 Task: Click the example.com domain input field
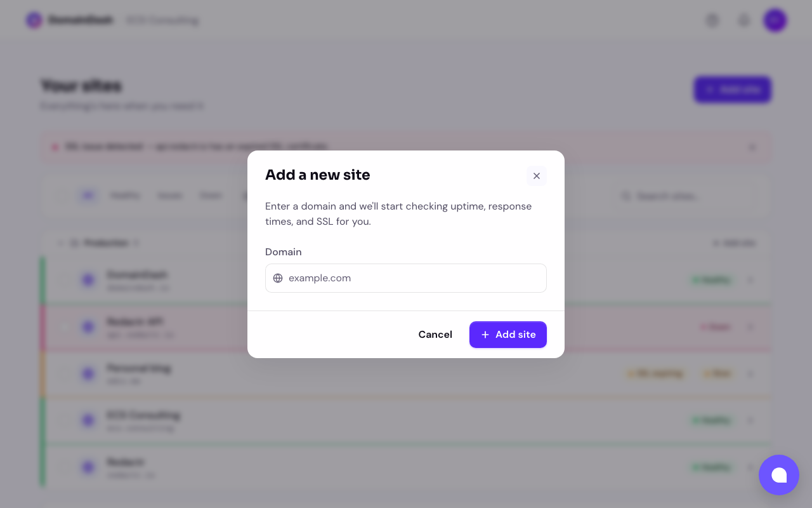point(406,278)
